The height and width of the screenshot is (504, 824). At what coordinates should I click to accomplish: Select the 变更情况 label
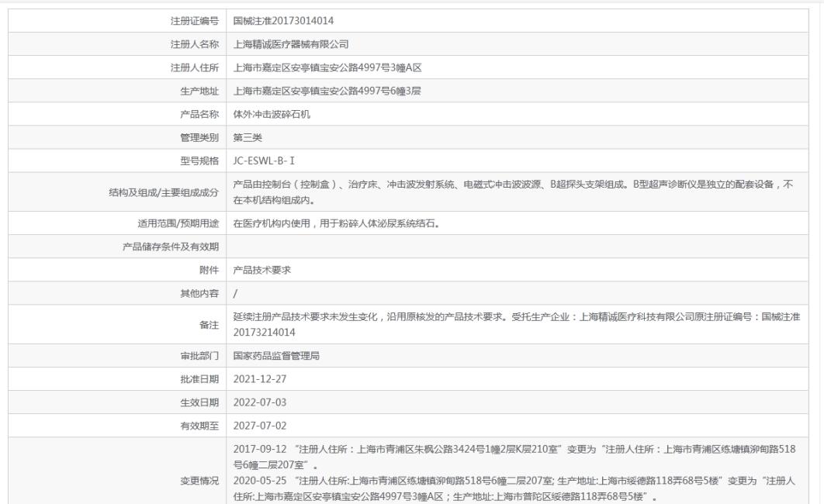click(199, 481)
